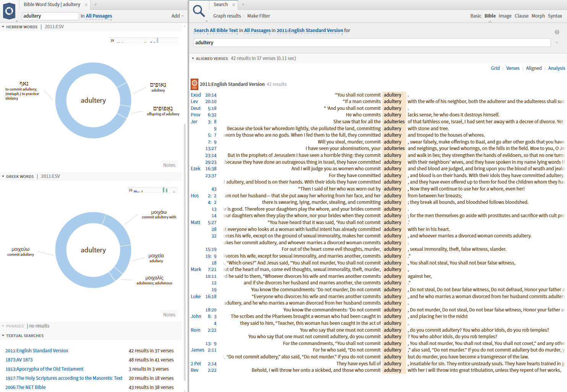Switch results to Grid view
The height and width of the screenshot is (392, 567).
pyautogui.click(x=495, y=68)
